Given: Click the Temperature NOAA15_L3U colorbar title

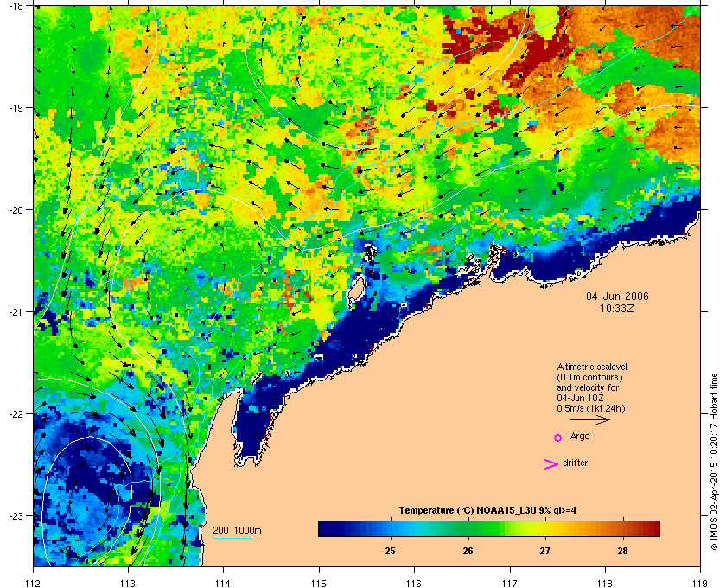Looking at the screenshot, I should coord(487,511).
